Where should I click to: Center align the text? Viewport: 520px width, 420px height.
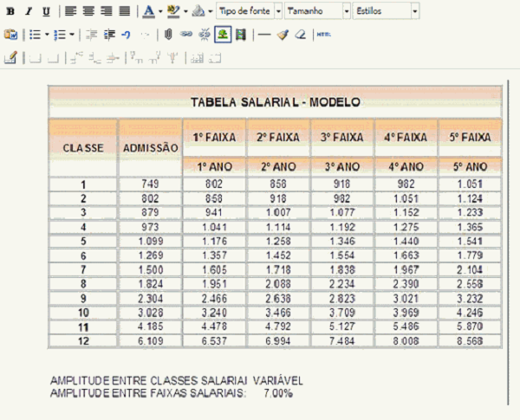[88, 11]
